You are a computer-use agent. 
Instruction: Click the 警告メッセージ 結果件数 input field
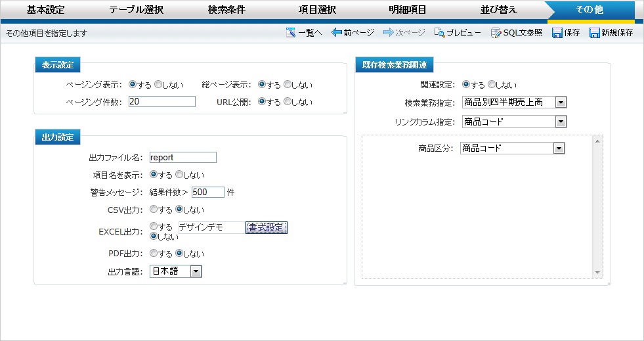coord(208,192)
